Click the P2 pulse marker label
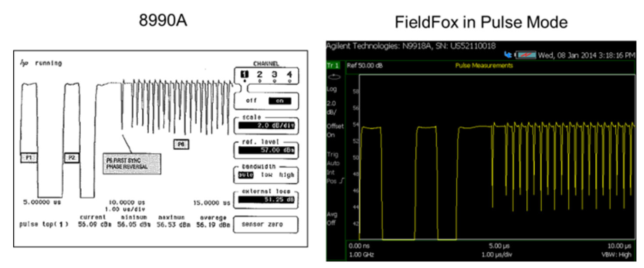 (x=71, y=158)
